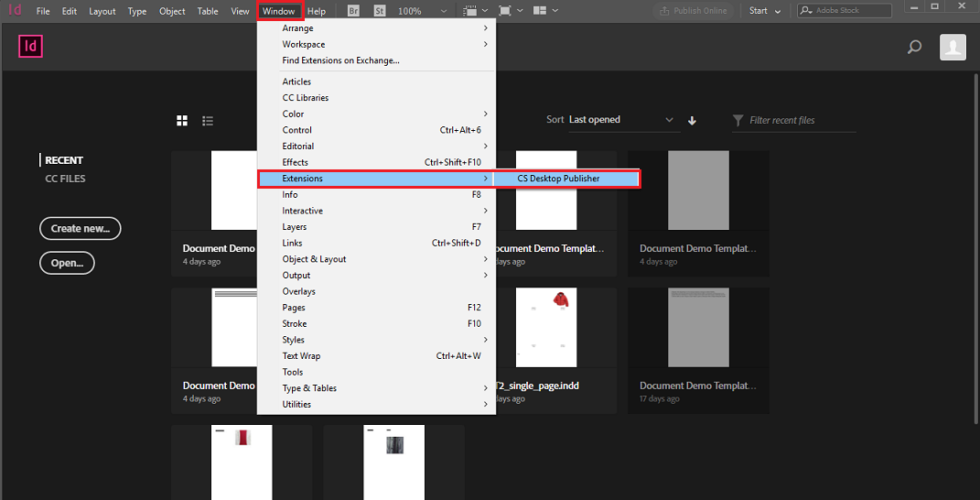Open the Layers panel menu item
This screenshot has width=980, height=500.
376,227
